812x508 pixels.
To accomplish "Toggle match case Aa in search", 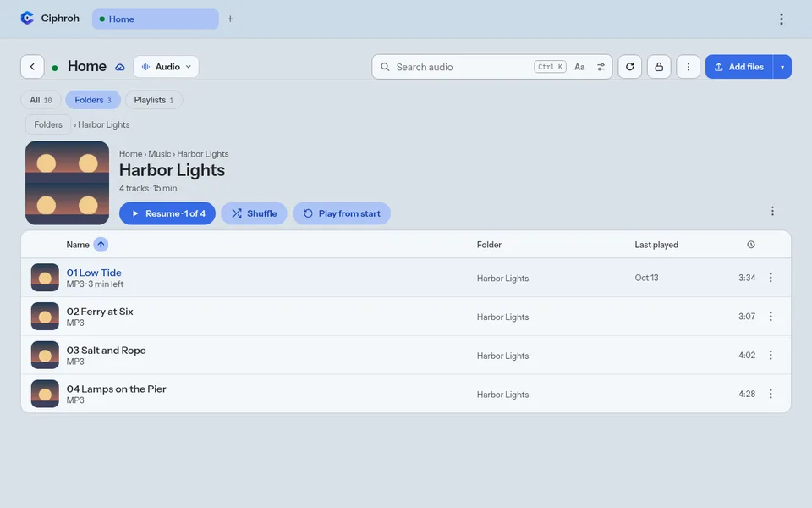I will click(x=579, y=67).
